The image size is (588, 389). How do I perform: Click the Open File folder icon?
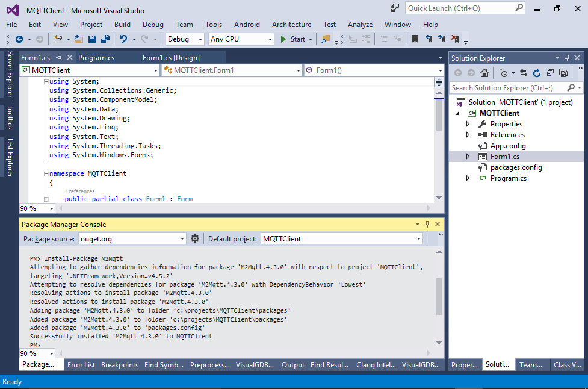pos(79,39)
